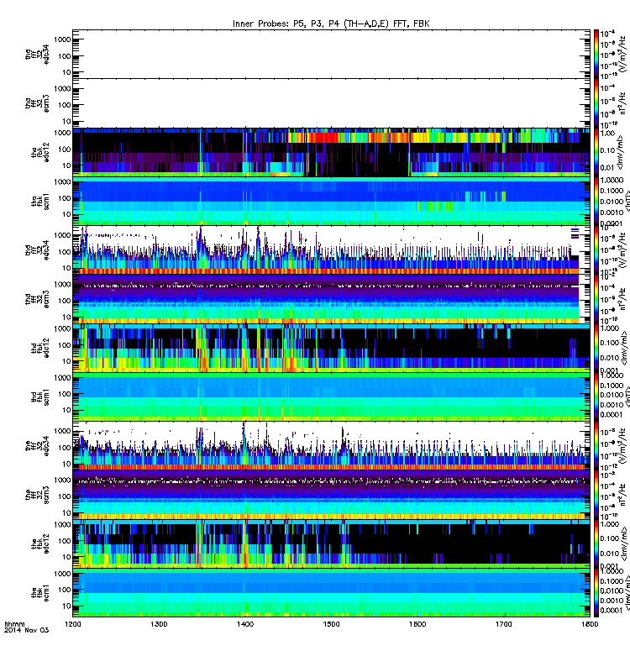Click the 'tha fbk scm1' panel label
Screen dimensions: 630x672
click(40, 201)
